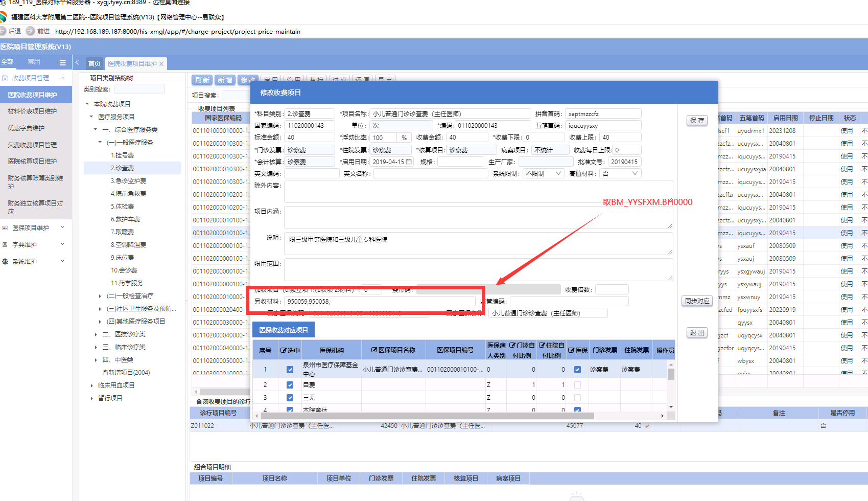868x501 pixels.
Task: Check the 医保 checkbox for 三无 row
Action: point(577,398)
